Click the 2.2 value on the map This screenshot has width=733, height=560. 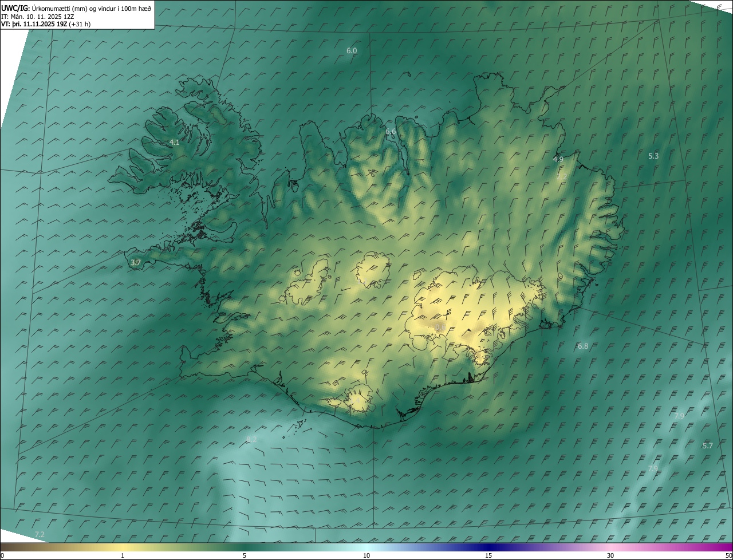562,176
